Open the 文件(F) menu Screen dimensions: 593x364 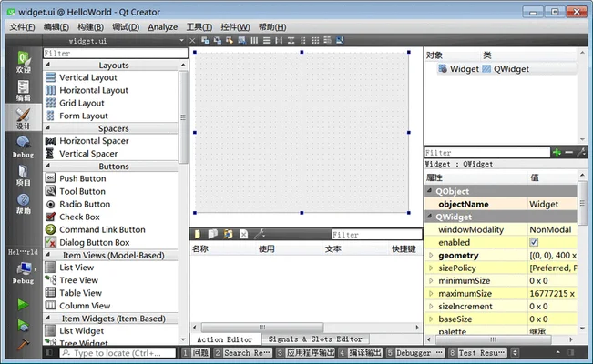click(22, 26)
